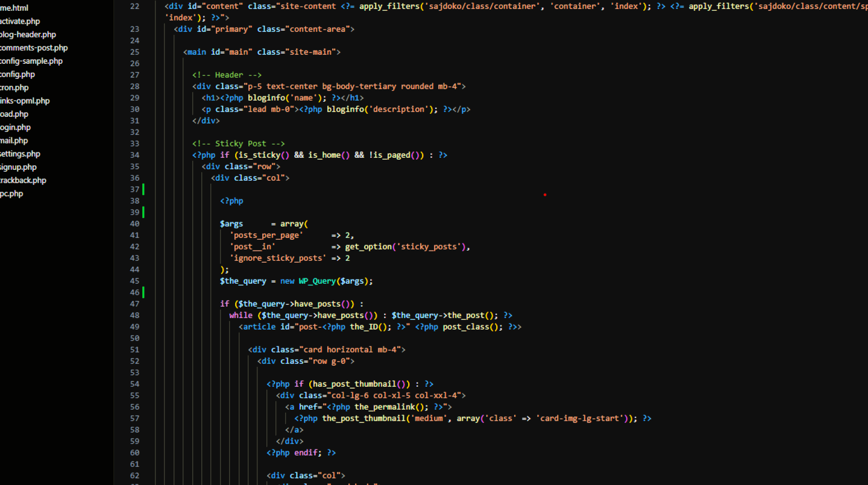Click the $args variable on line 40
Viewport: 868px width, 485px height.
pyautogui.click(x=231, y=224)
